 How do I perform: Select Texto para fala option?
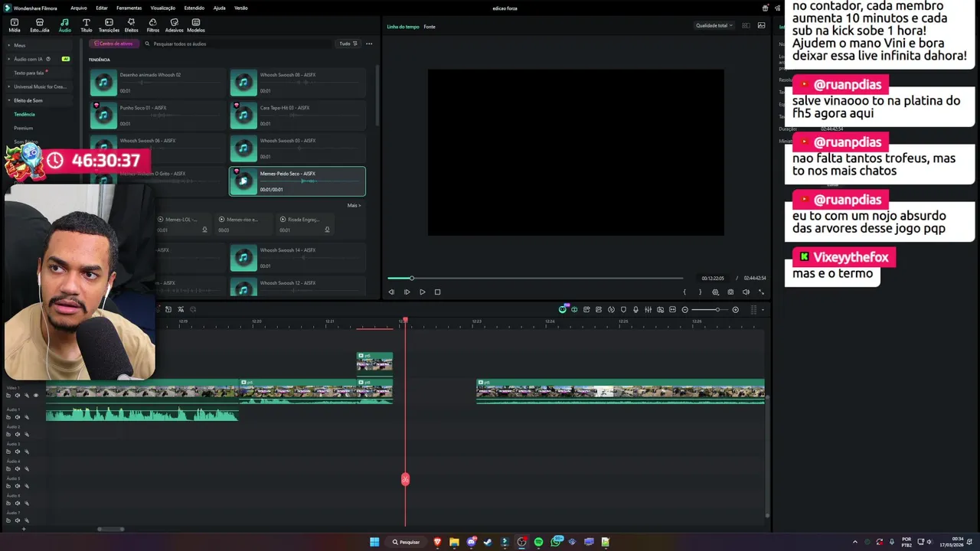click(x=29, y=73)
